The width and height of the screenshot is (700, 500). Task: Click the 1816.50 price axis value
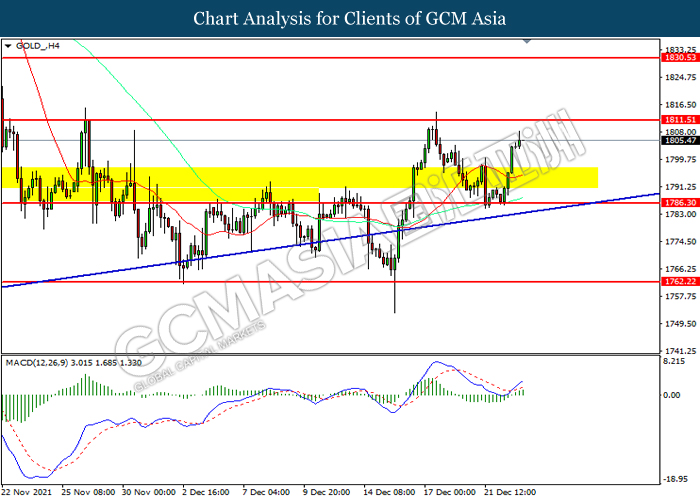[x=680, y=104]
